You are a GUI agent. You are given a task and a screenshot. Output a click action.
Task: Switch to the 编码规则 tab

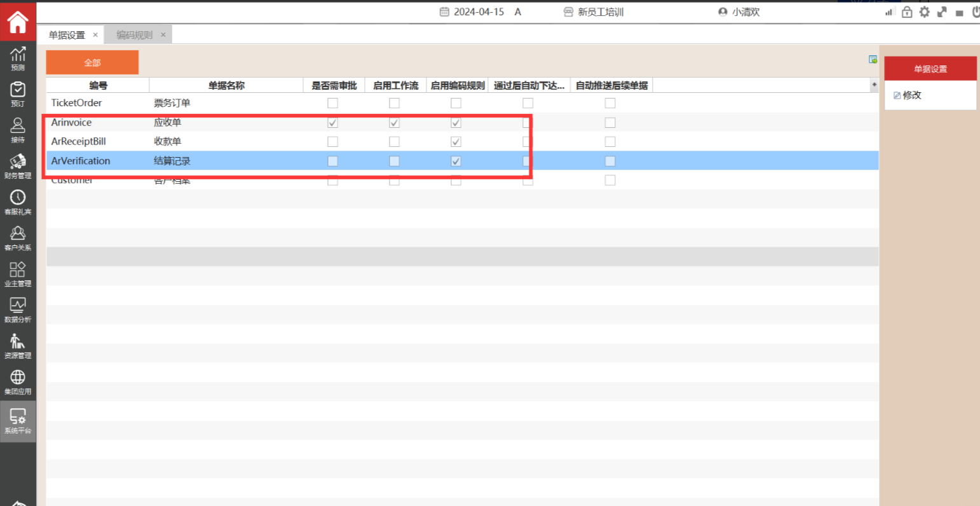(x=134, y=35)
